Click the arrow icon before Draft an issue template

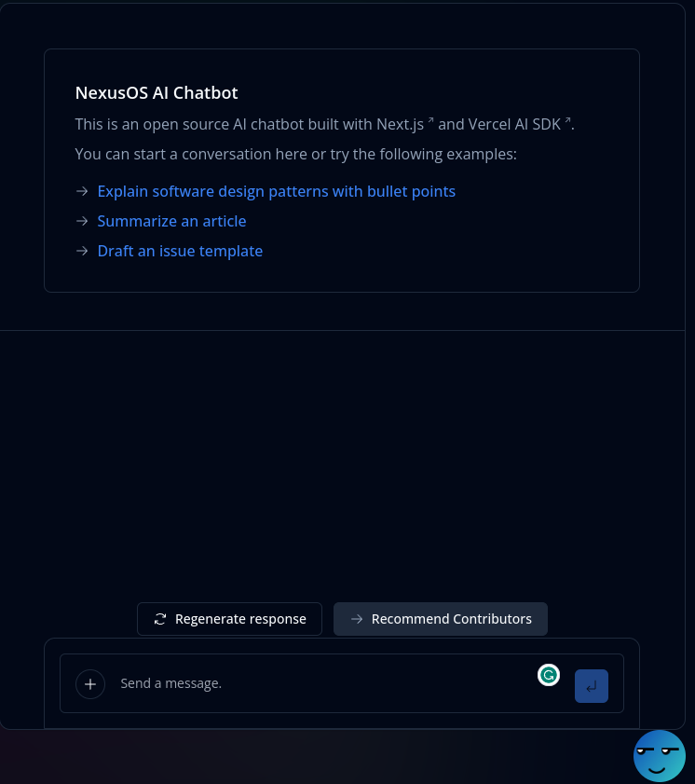83,251
